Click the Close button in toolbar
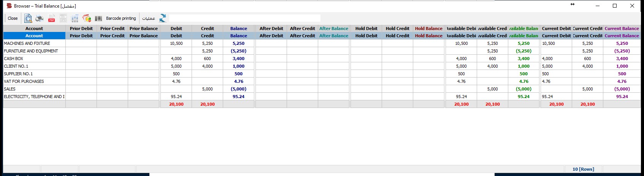The image size is (644, 176). (13, 18)
